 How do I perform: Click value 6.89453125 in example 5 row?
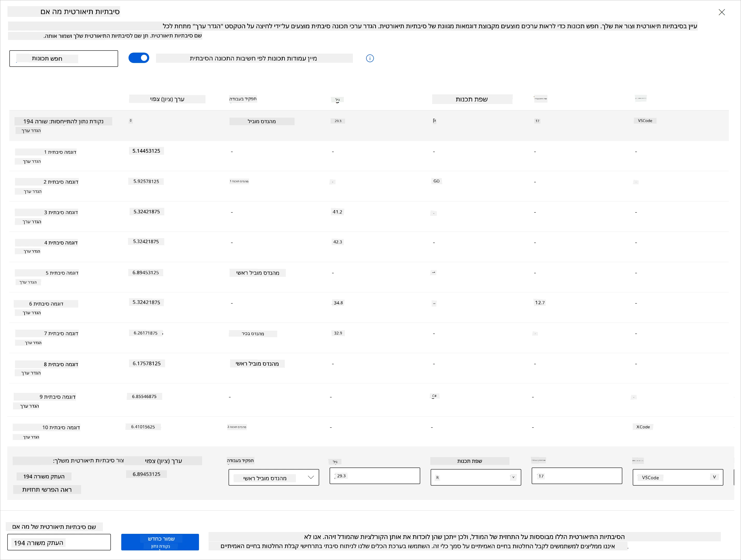click(146, 272)
